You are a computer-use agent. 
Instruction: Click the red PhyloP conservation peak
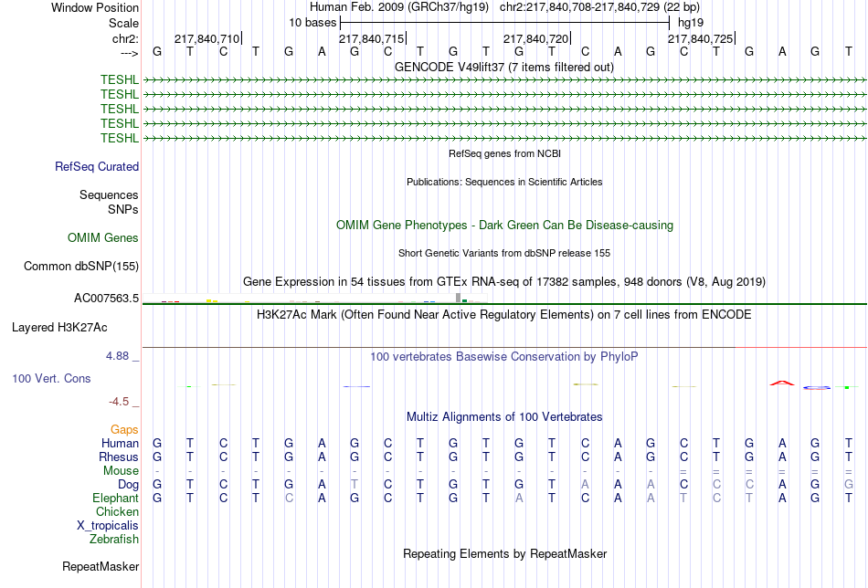(781, 383)
